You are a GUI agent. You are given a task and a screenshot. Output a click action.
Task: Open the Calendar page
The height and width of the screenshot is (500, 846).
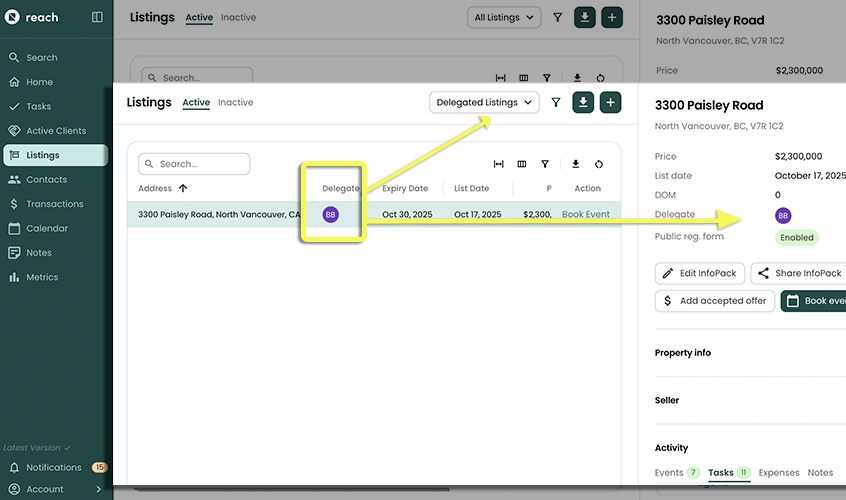47,228
